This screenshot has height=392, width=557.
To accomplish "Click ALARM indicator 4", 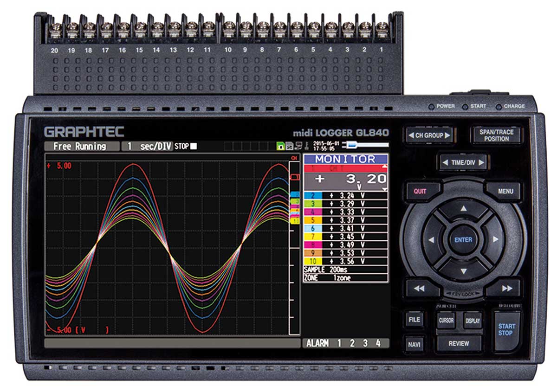I will click(x=378, y=343).
